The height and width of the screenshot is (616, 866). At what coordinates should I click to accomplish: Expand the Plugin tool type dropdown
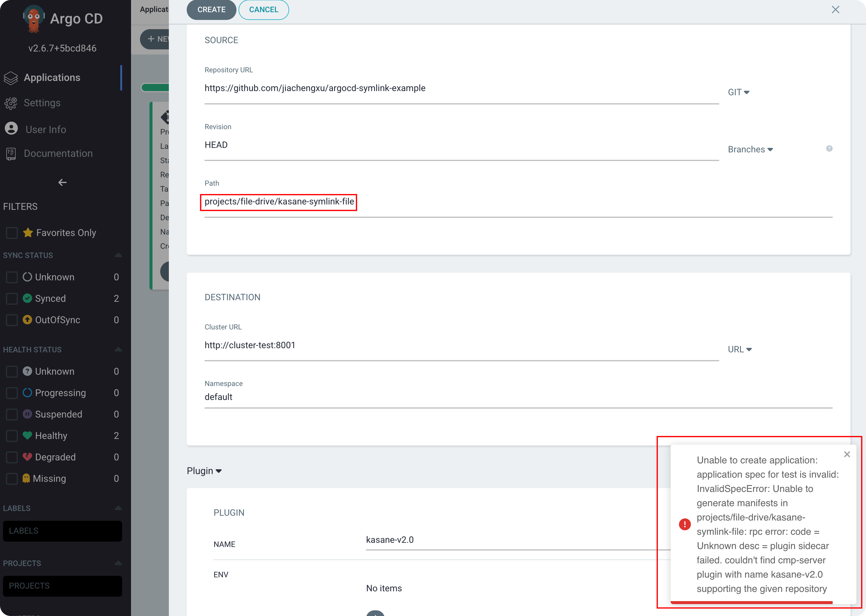[204, 470]
